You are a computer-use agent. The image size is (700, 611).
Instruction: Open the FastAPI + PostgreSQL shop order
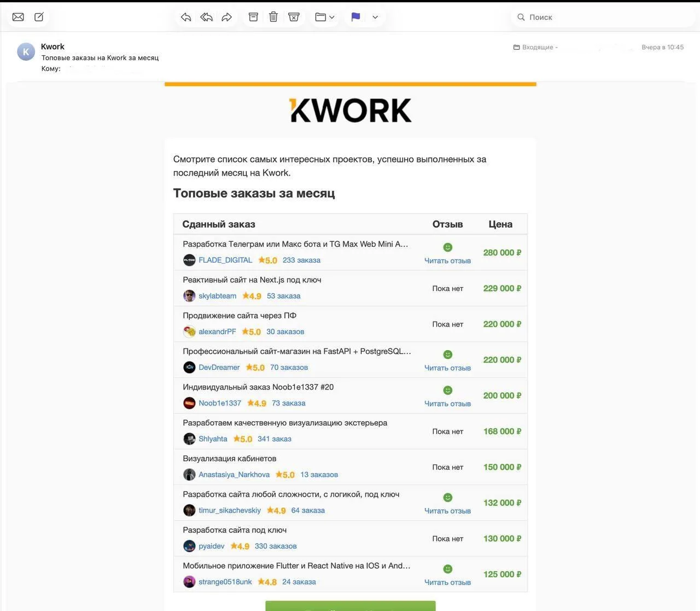coord(297,351)
